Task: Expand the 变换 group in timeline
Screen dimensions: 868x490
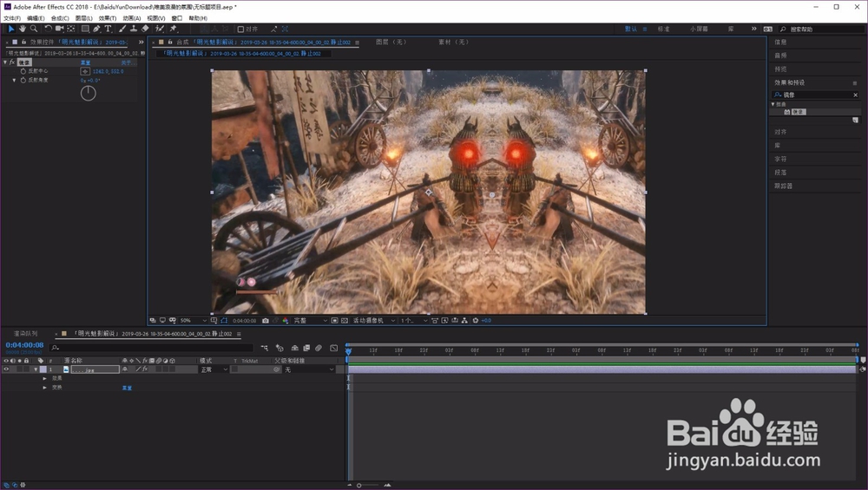Action: pos(45,388)
